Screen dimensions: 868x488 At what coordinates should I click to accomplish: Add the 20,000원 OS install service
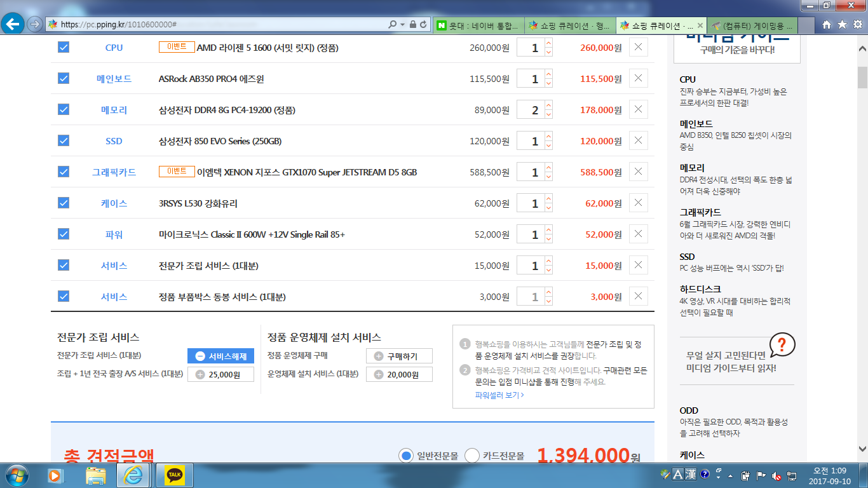click(x=399, y=374)
